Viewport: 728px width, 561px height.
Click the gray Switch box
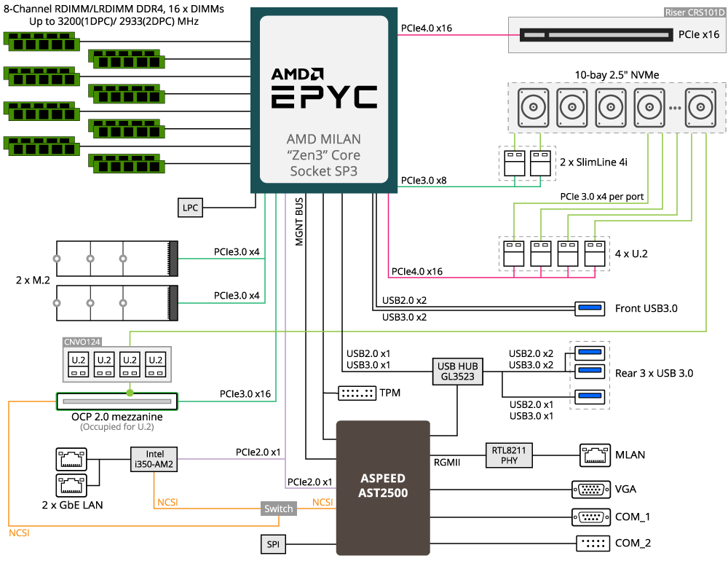pos(279,509)
